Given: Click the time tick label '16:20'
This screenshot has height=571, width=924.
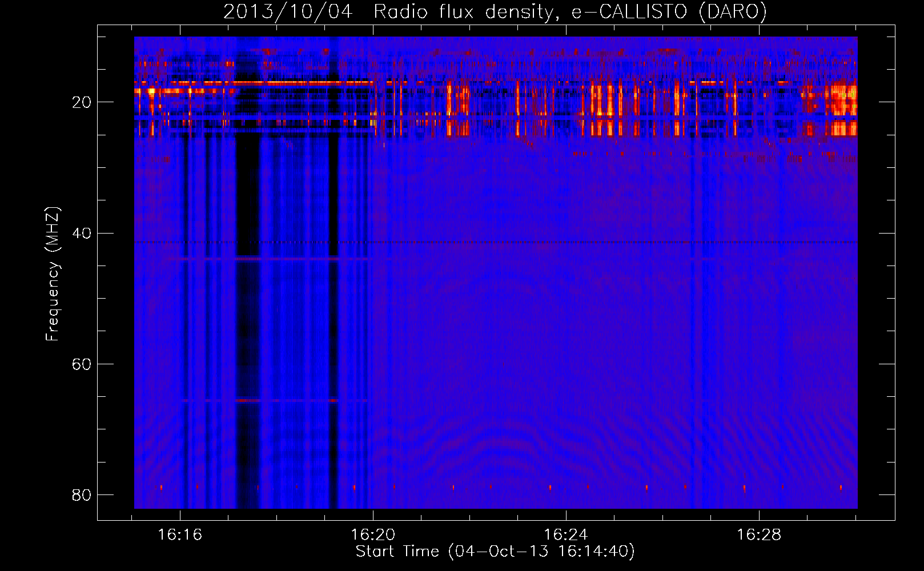Looking at the screenshot, I should tap(373, 535).
